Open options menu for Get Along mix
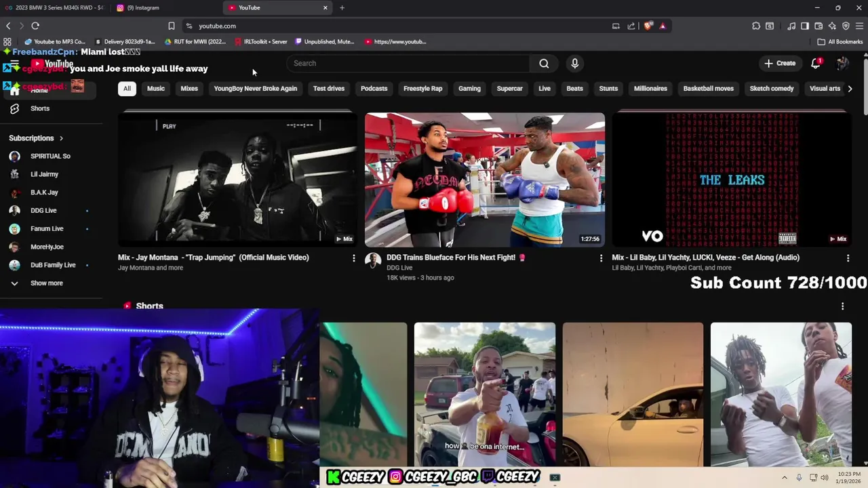The image size is (868, 488). 848,258
